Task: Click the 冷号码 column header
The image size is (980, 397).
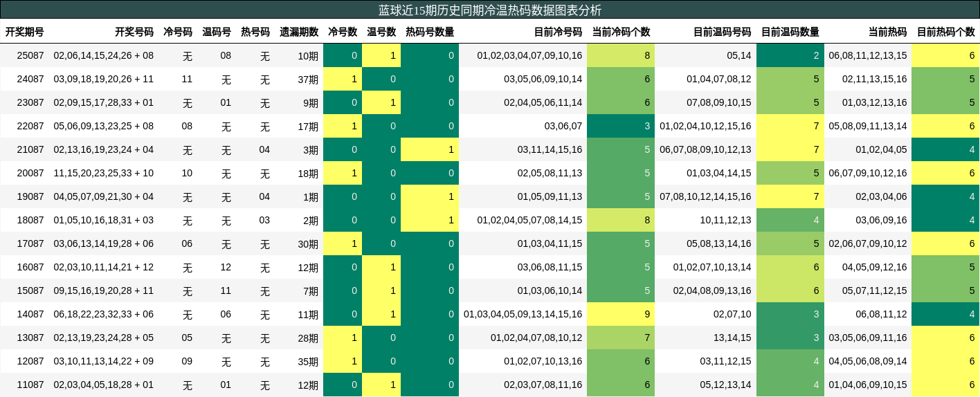Action: [178, 32]
